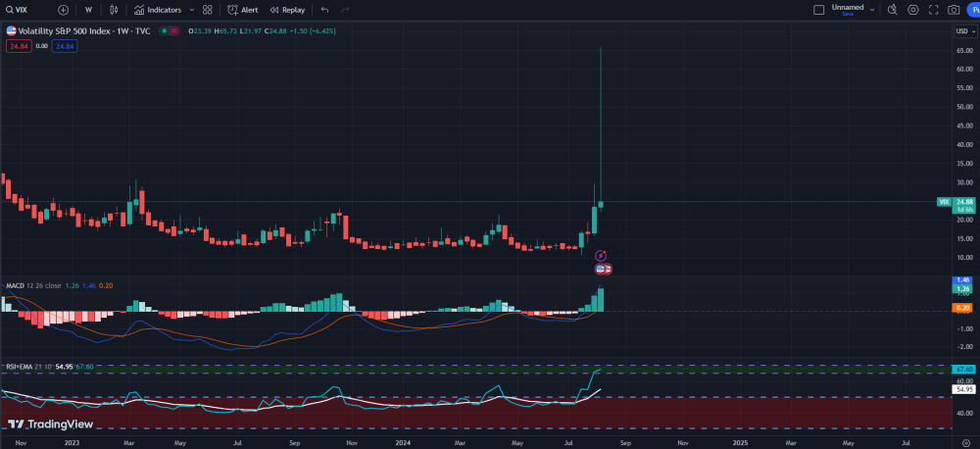Expand the indicators favorites dropdown arrow
The width and height of the screenshot is (980, 449).
click(x=190, y=10)
